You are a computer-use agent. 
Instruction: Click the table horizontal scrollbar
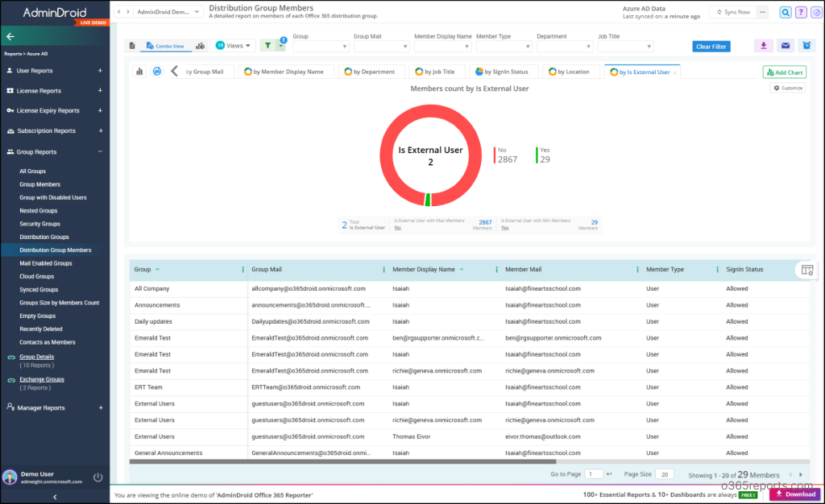[342, 461]
